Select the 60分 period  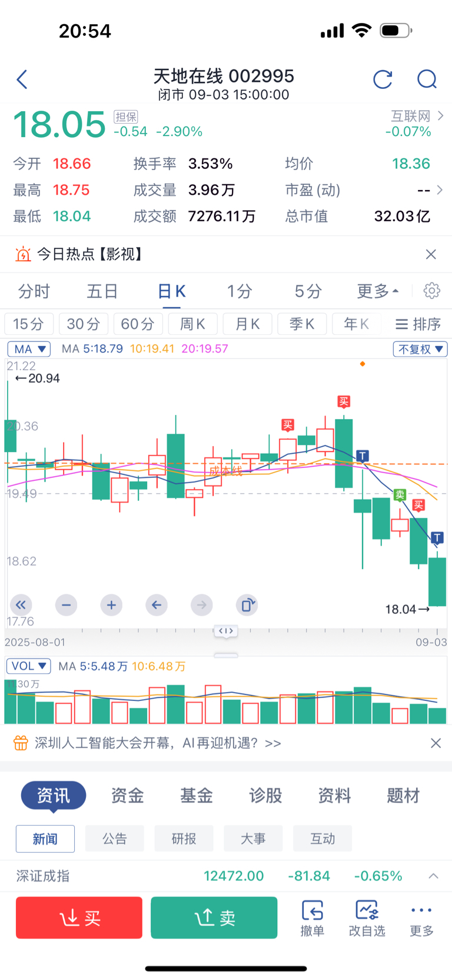[x=138, y=324]
